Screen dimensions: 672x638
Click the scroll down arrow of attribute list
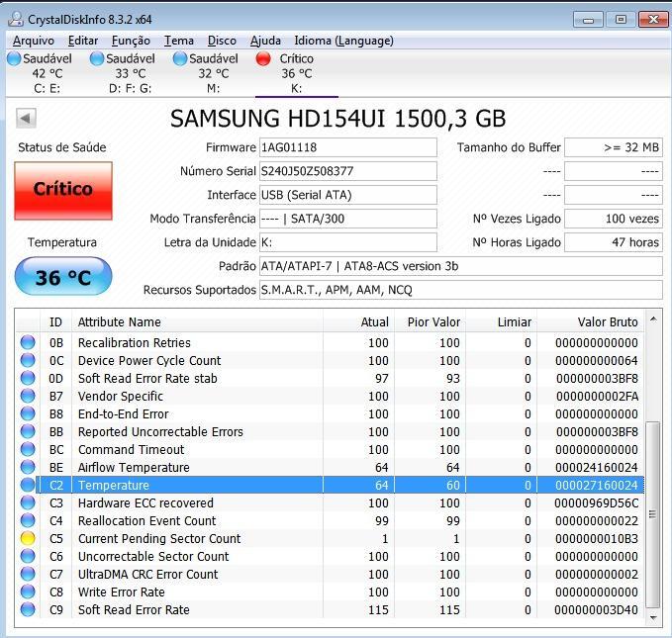click(x=653, y=617)
